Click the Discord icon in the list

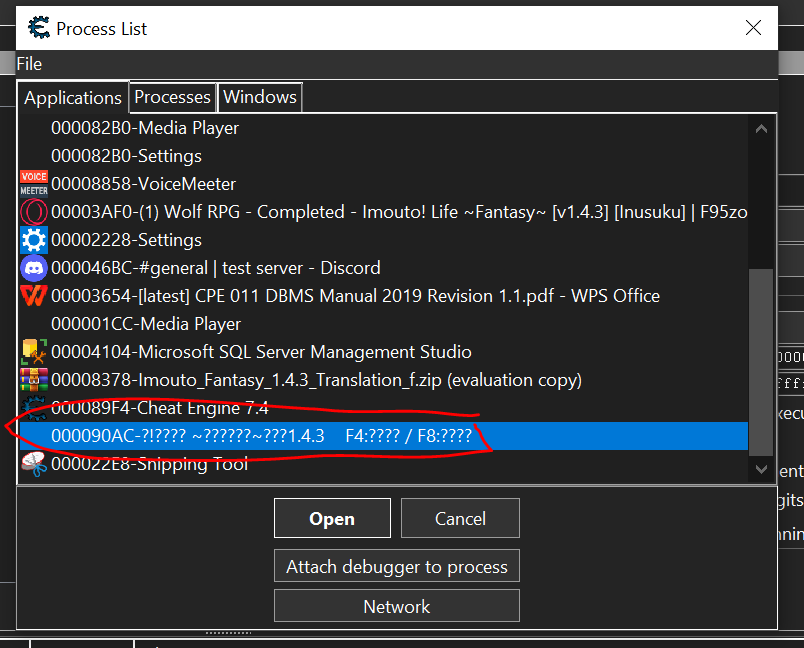click(34, 268)
